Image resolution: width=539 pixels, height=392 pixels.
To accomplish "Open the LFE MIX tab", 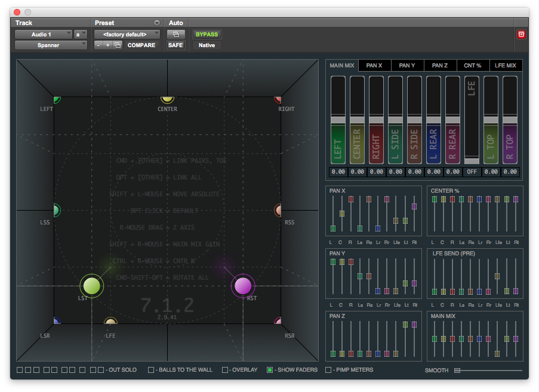I will [506, 65].
